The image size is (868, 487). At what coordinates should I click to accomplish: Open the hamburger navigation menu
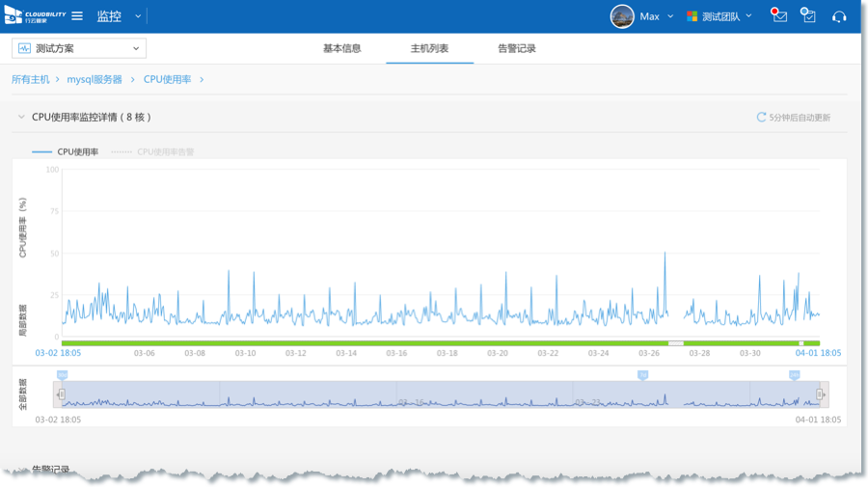(77, 16)
